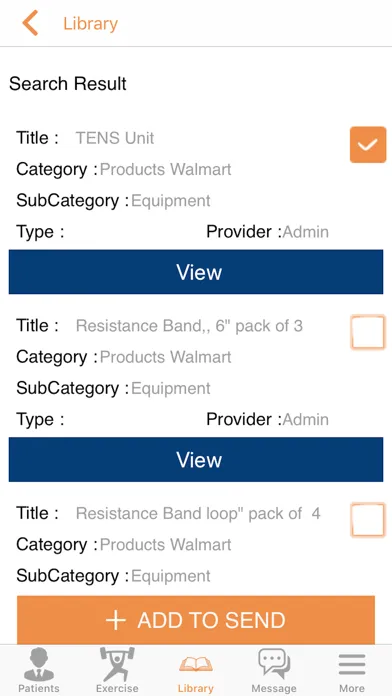
Task: Go back via the Library header label
Action: 91,24
